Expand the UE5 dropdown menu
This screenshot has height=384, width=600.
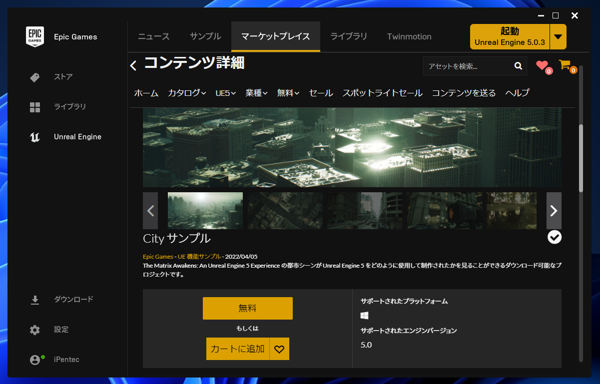tap(225, 93)
